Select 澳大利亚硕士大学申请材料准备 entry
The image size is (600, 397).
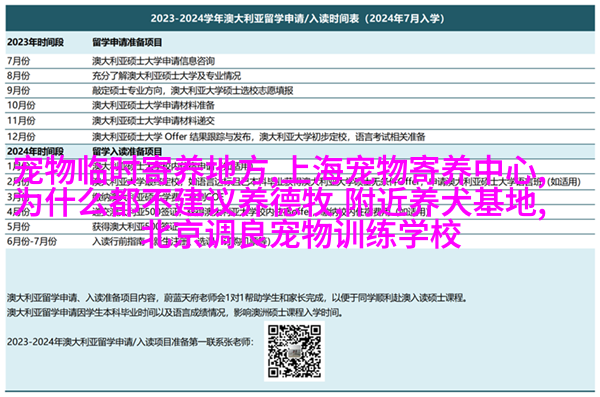153,105
